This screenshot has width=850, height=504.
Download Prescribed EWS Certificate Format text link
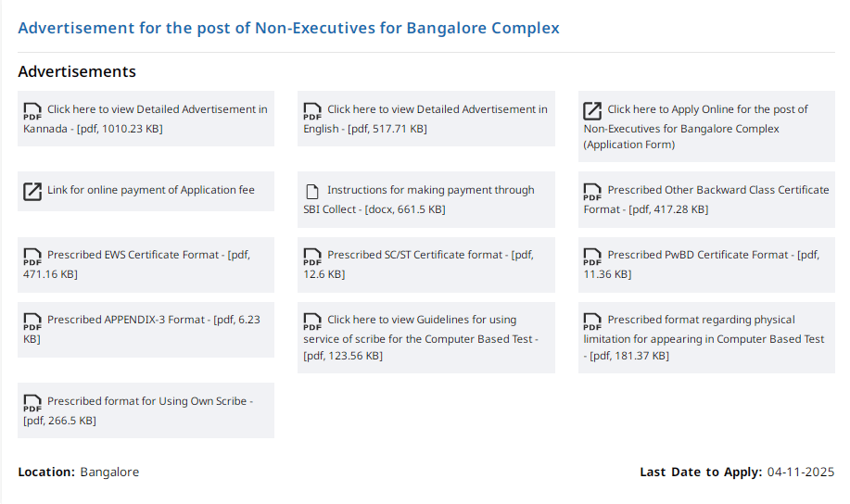pos(134,255)
